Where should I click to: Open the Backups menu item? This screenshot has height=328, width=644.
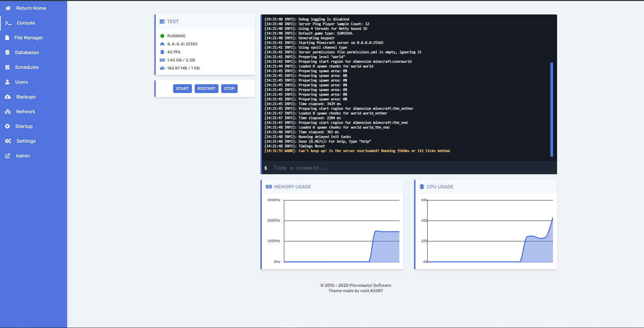coord(26,97)
